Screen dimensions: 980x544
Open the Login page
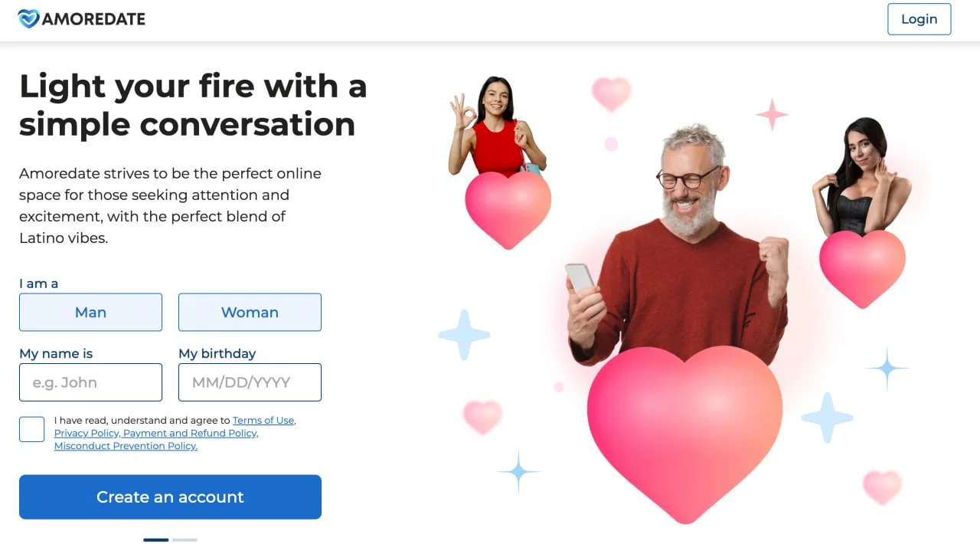click(919, 19)
